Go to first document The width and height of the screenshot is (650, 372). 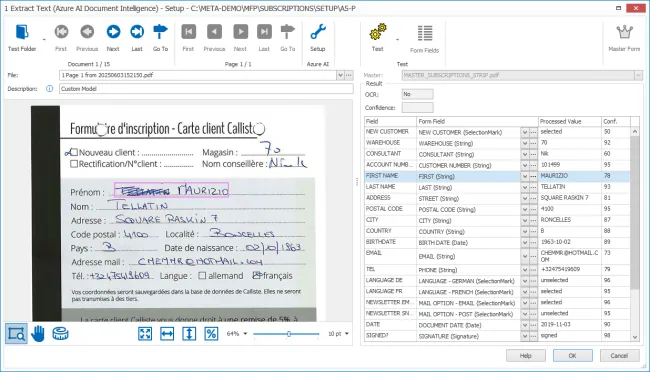tap(61, 37)
